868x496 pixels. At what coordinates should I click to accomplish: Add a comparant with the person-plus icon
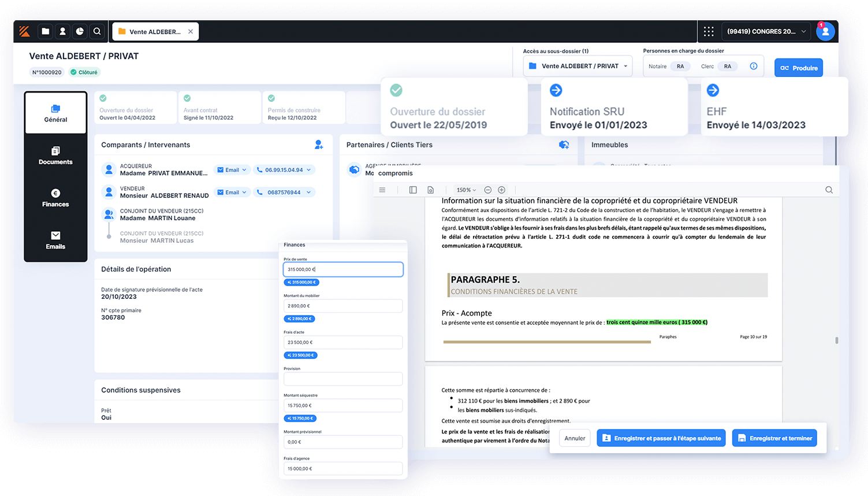pos(319,145)
